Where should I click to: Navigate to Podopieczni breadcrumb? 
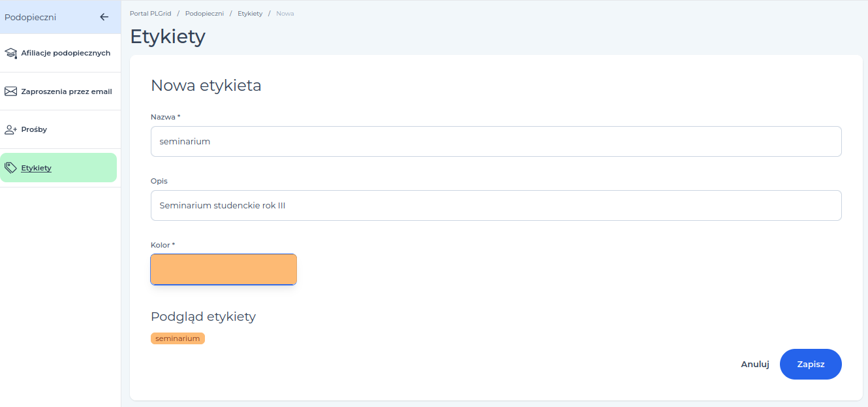tap(204, 14)
